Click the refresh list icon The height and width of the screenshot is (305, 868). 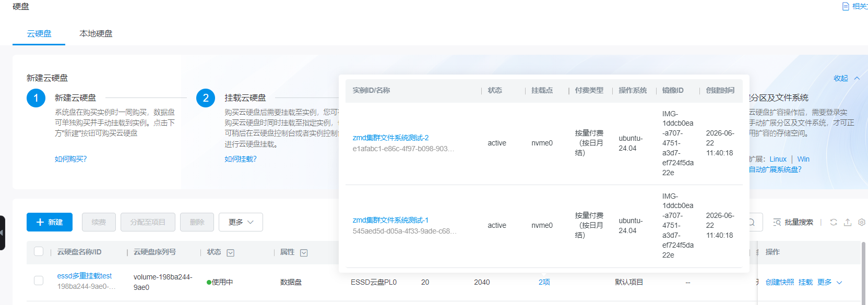click(x=834, y=222)
